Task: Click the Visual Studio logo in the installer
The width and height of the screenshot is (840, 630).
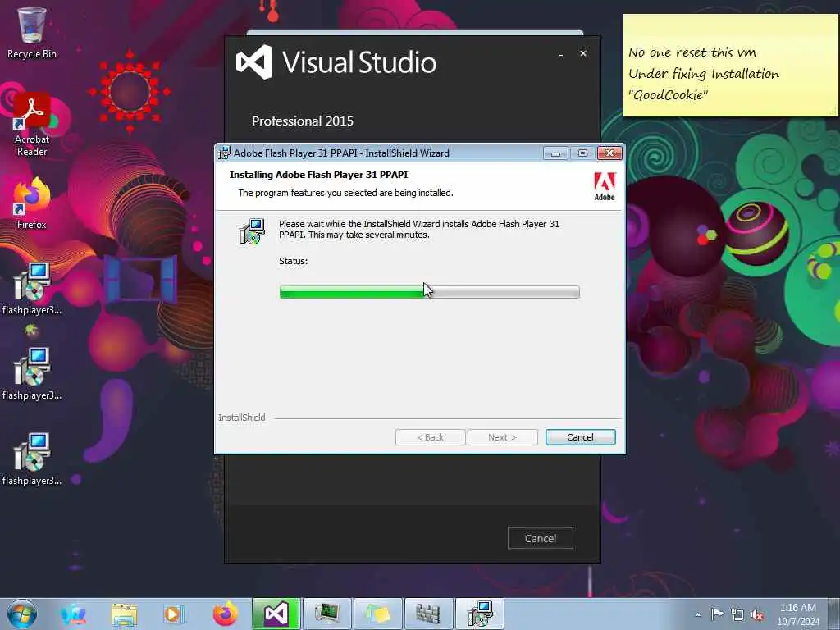Action: tap(254, 62)
